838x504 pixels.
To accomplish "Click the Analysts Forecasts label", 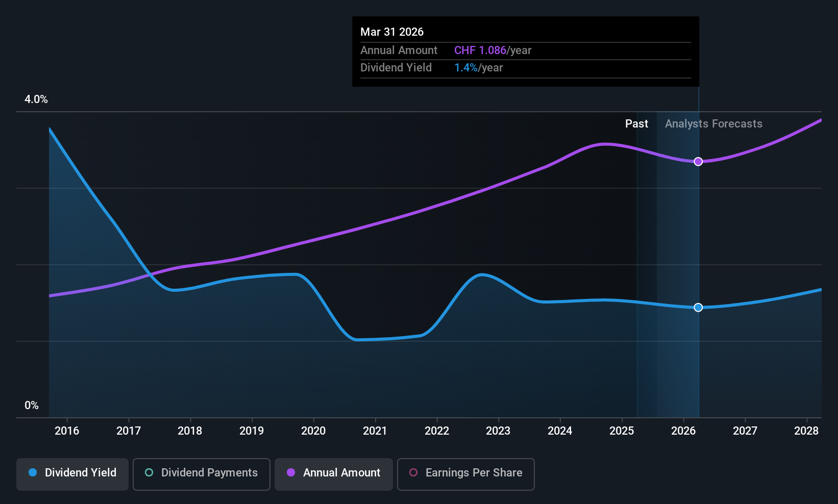I will coord(713,124).
